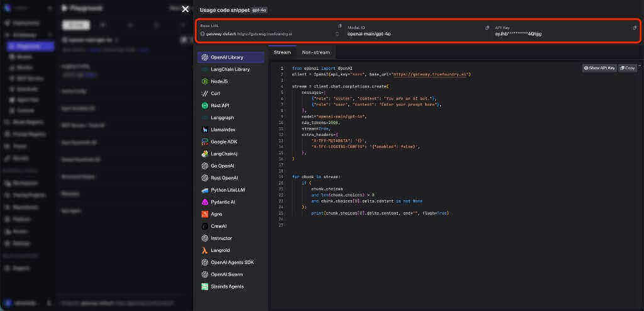The image size is (644, 311).
Task: Choose the Langgraph icon
Action: point(204,118)
